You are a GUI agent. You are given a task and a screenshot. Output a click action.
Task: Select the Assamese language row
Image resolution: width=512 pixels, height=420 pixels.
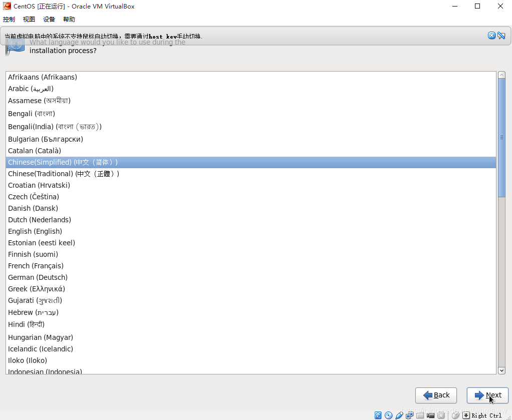(251, 101)
